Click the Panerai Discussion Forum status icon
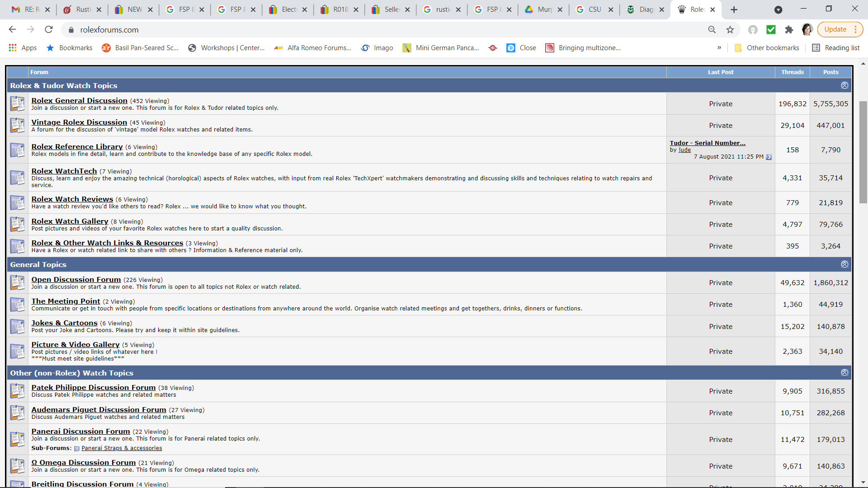Image resolution: width=868 pixels, height=488 pixels. click(x=18, y=439)
